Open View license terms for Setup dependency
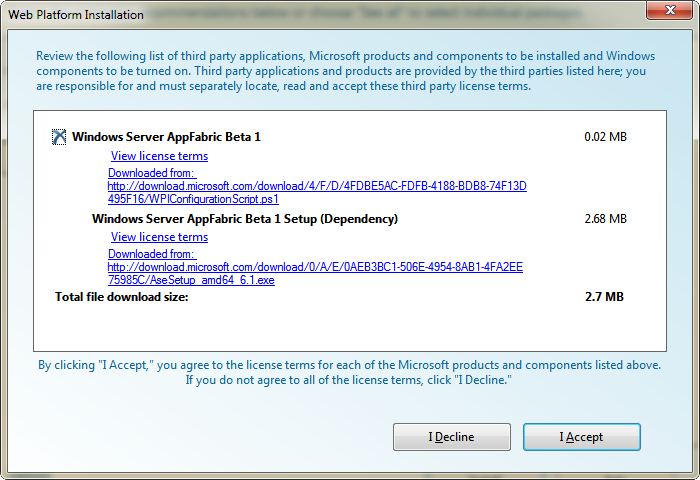 (159, 237)
